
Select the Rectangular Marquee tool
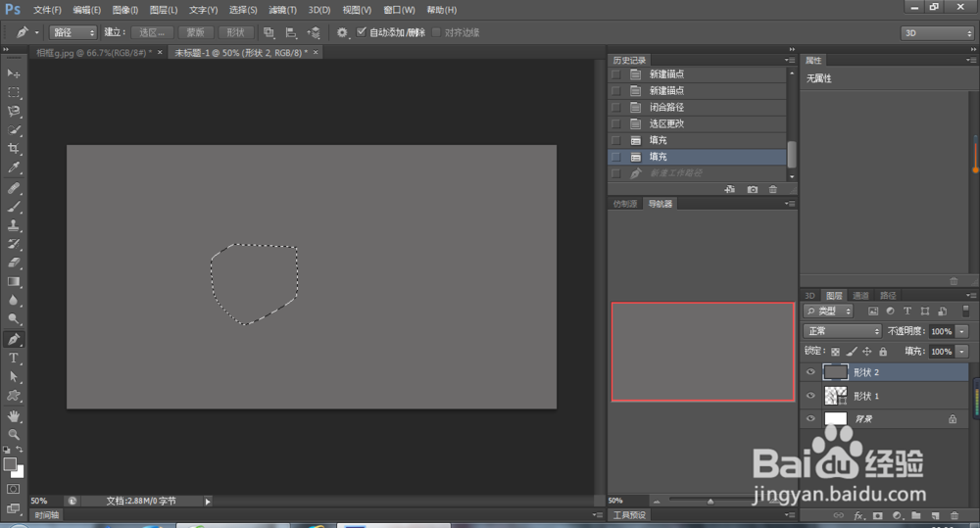[x=13, y=92]
